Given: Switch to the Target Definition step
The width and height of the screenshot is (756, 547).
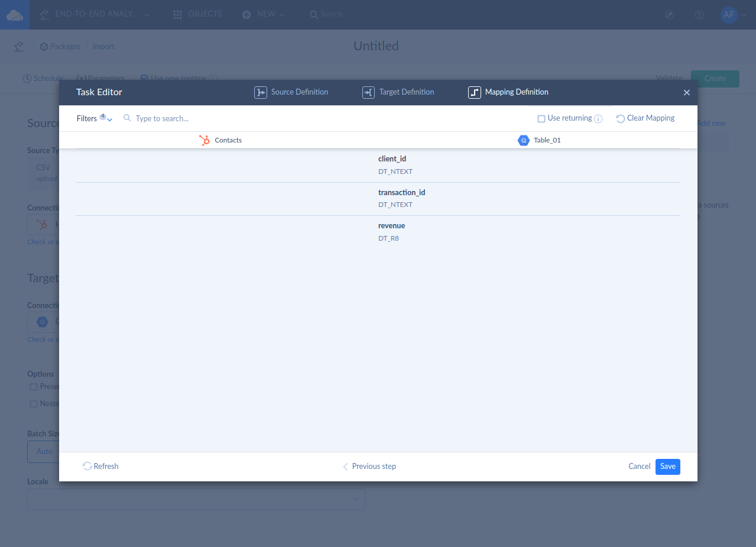Looking at the screenshot, I should click(398, 92).
